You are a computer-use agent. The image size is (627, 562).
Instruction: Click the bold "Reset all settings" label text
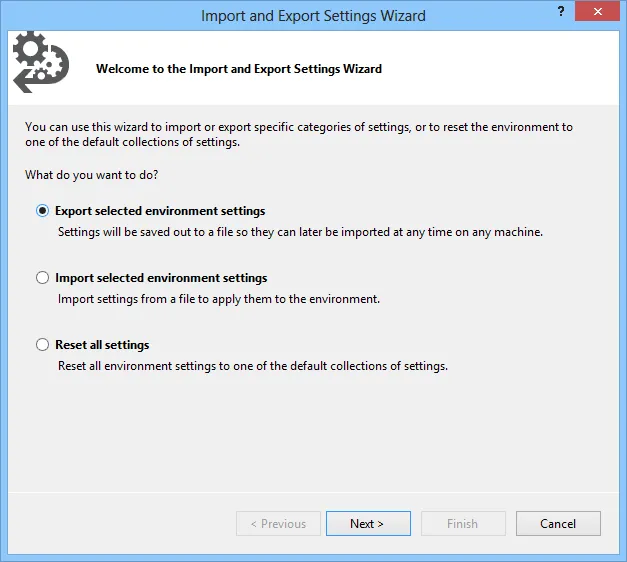coord(102,345)
